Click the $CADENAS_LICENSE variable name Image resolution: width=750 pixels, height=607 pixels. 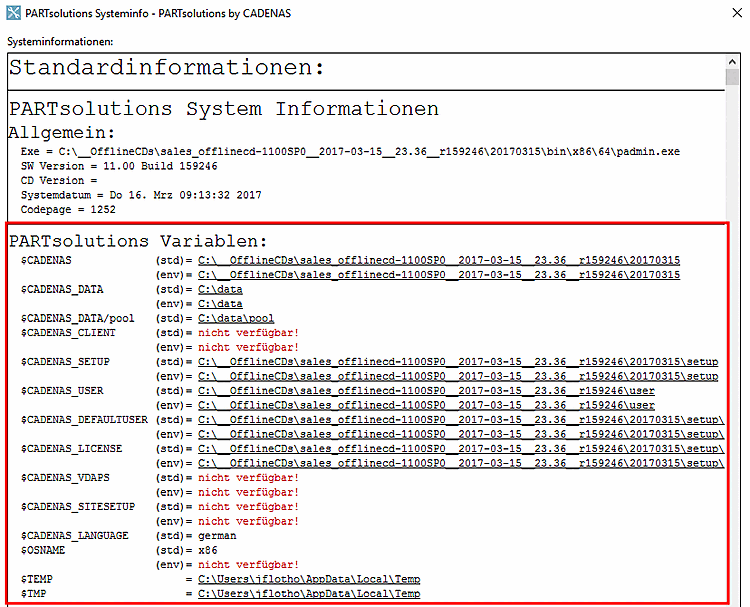pos(71,449)
